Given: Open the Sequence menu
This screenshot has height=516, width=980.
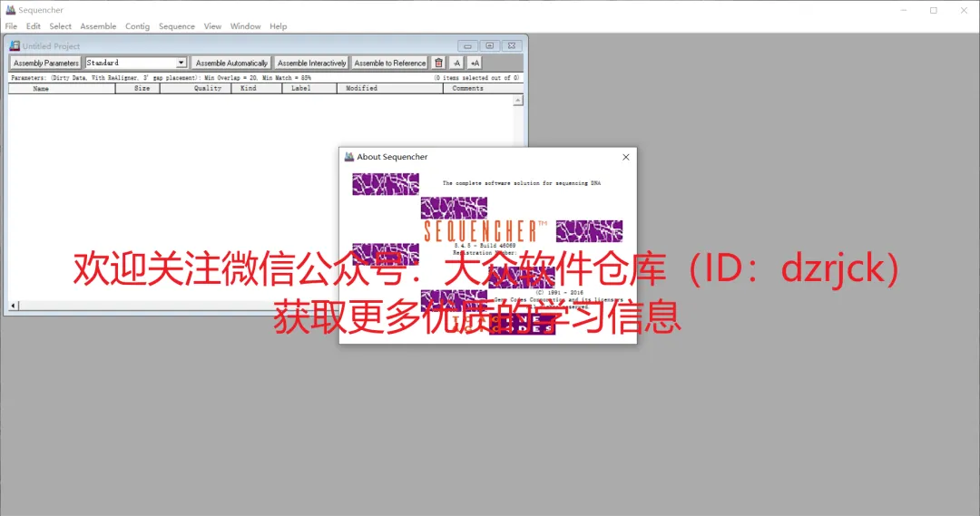Looking at the screenshot, I should point(177,26).
